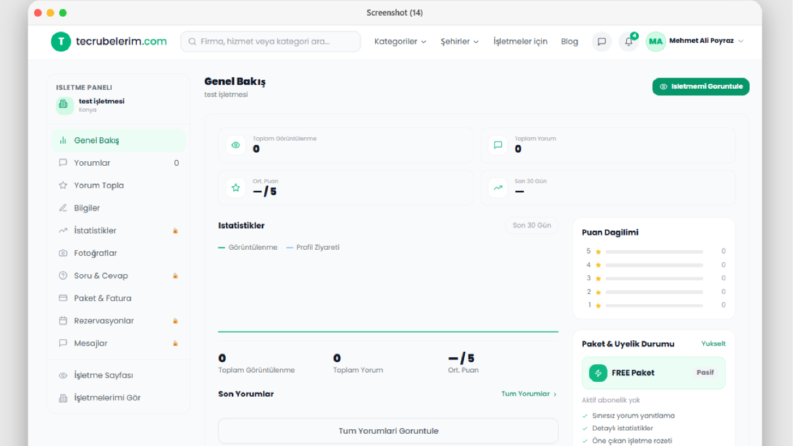Click the lock icon beside Rezervasyonlar
The width and height of the screenshot is (793, 446).
pos(175,321)
